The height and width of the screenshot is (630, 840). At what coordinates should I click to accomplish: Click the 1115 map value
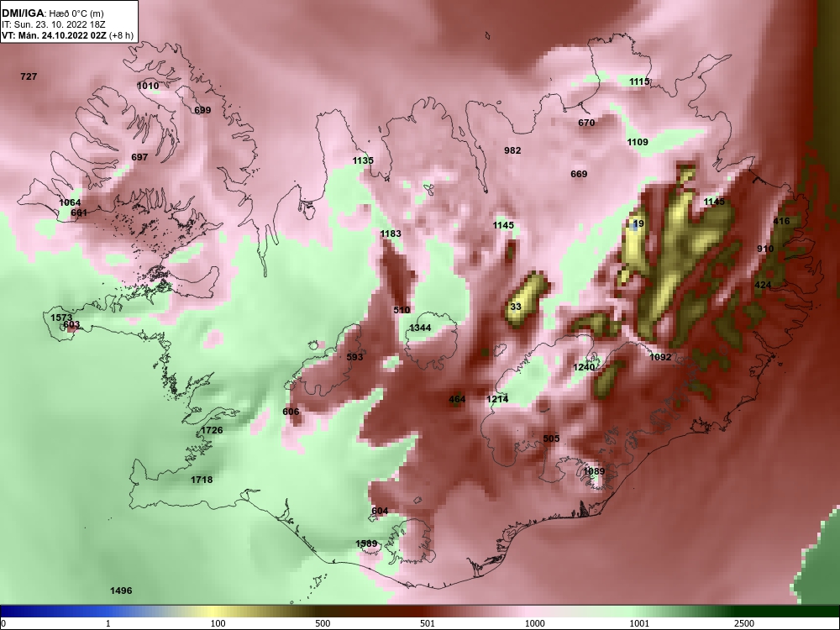(x=639, y=82)
